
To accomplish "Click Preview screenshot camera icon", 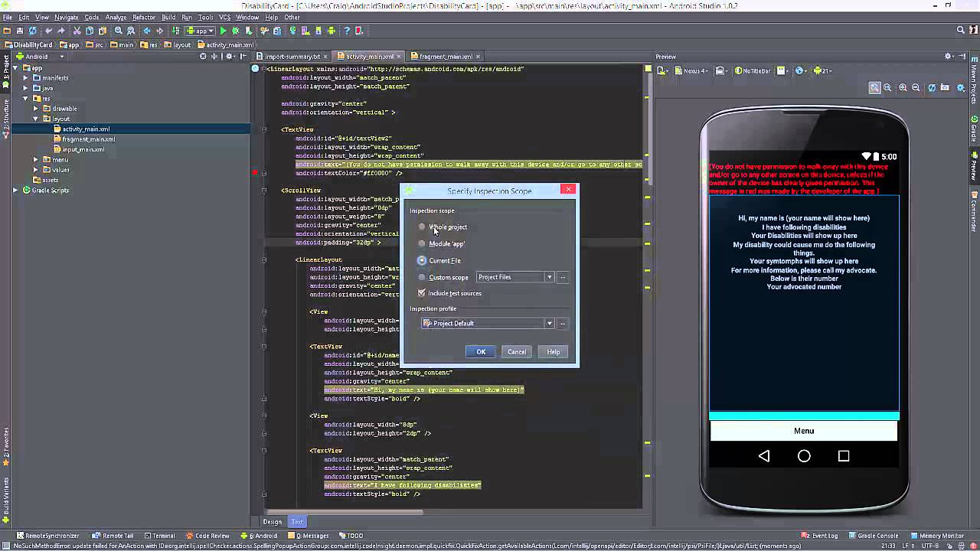I will (x=946, y=88).
